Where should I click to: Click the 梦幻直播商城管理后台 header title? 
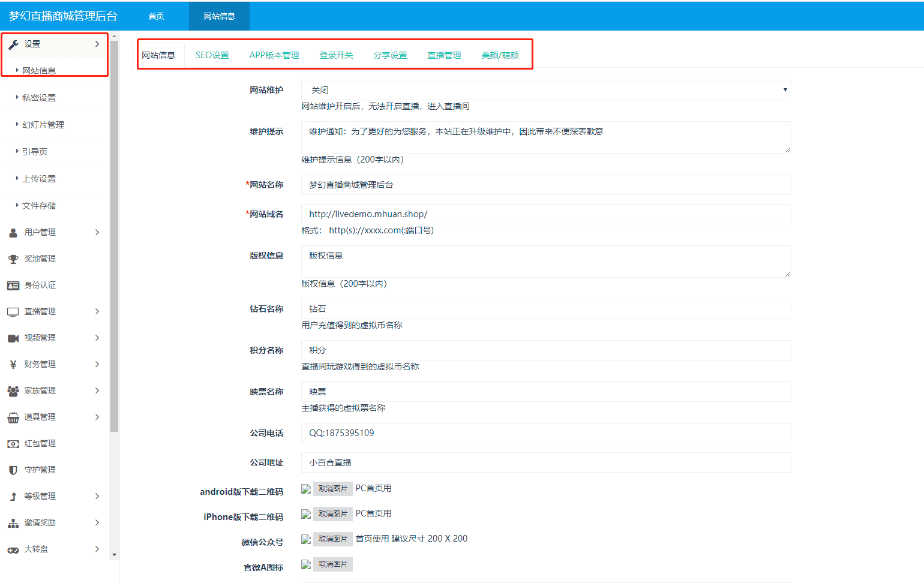[x=63, y=16]
